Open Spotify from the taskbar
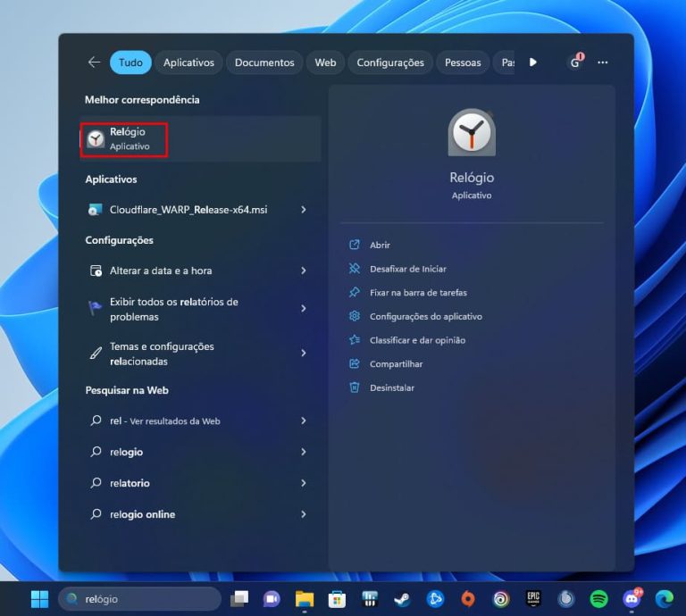The height and width of the screenshot is (616, 686). pos(598,599)
